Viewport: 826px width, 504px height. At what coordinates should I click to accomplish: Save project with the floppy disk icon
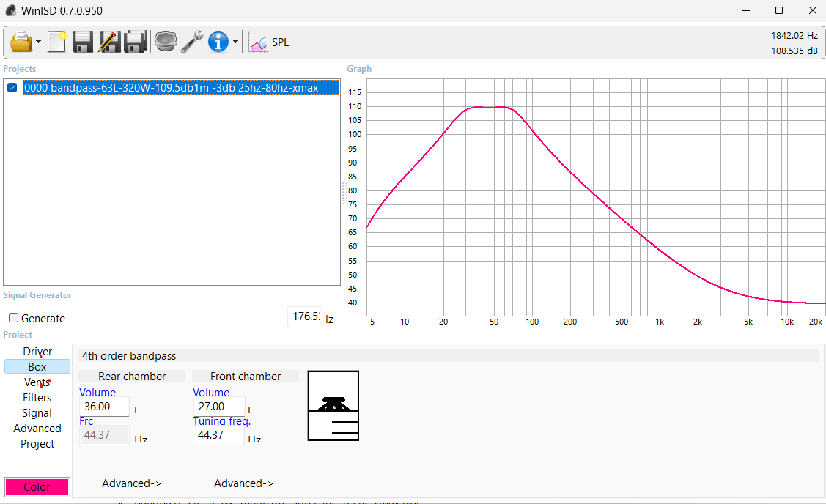click(83, 42)
